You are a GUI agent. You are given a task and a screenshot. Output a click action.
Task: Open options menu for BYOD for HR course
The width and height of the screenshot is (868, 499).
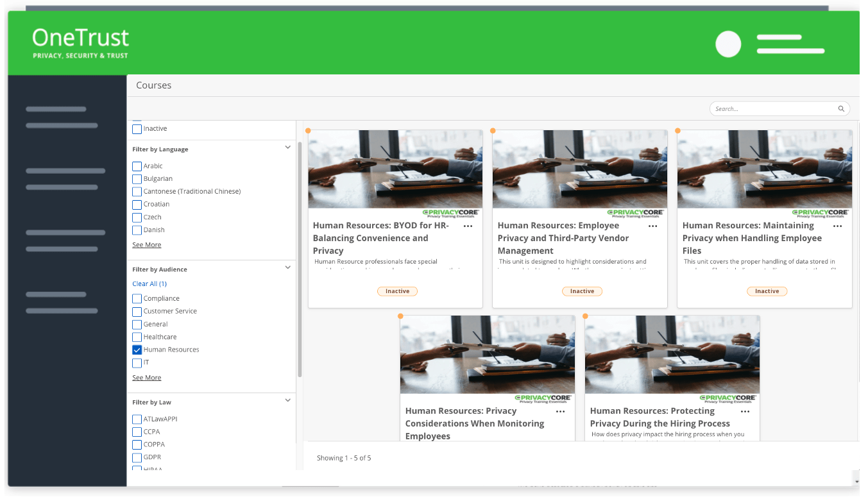click(x=468, y=226)
